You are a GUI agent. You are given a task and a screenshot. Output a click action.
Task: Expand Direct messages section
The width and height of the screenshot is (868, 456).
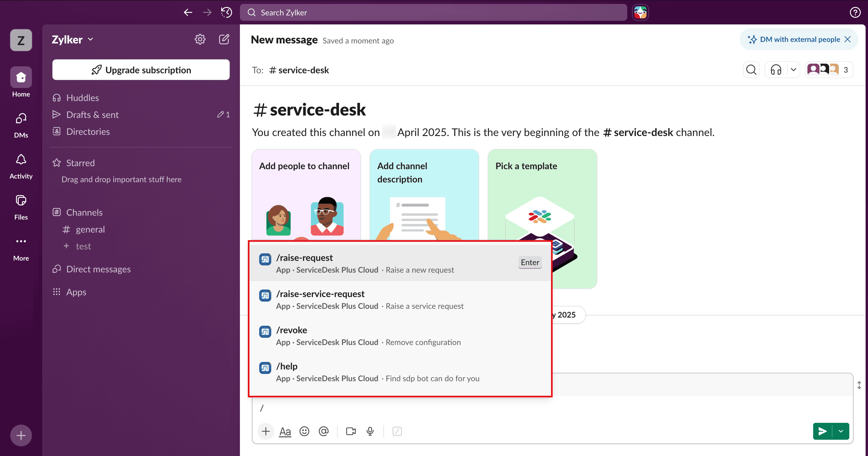coord(98,269)
